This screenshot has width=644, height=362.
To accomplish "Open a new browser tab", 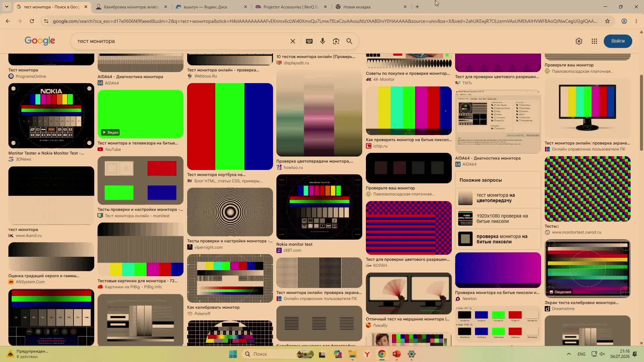I will 417,7.
